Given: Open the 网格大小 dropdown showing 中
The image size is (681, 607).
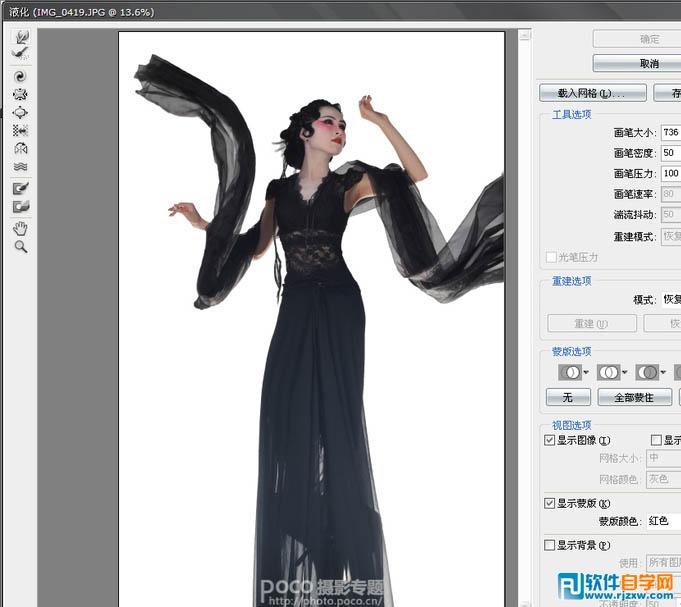Looking at the screenshot, I should point(664,458).
